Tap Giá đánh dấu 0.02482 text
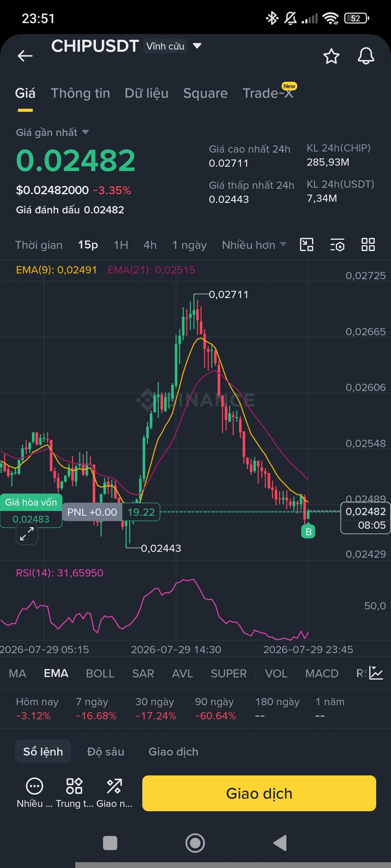The image size is (391, 868). click(x=70, y=210)
